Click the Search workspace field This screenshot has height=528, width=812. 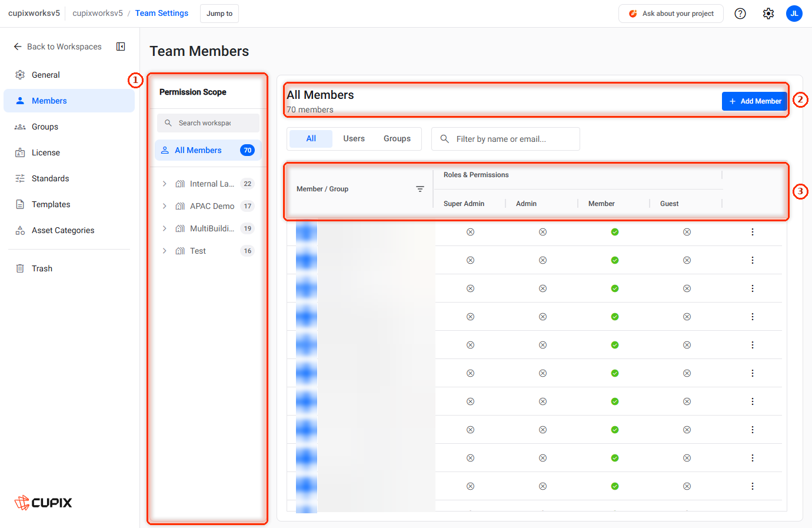tap(208, 123)
